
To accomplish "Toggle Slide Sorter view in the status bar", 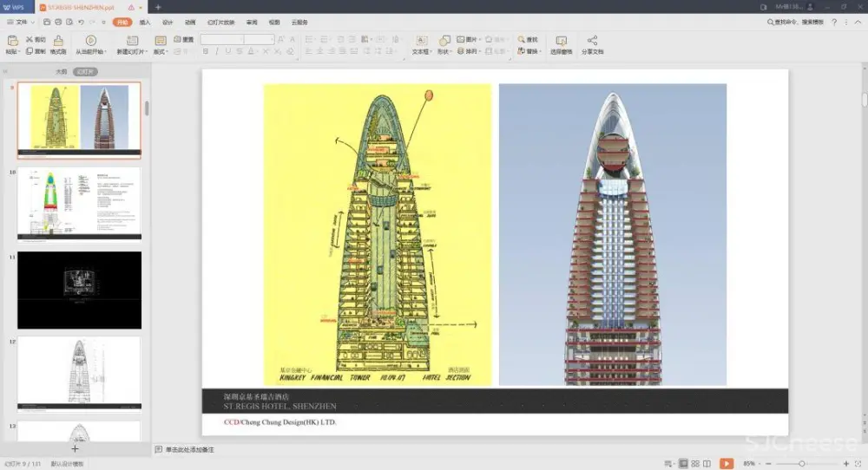I will [x=695, y=464].
